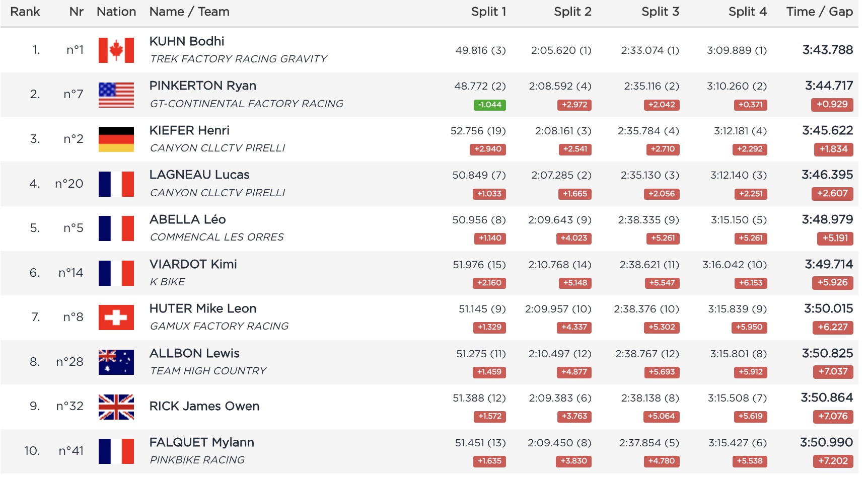Click team GAMUX FACTORY RACING
Image resolution: width=868 pixels, height=477 pixels.
tap(219, 326)
